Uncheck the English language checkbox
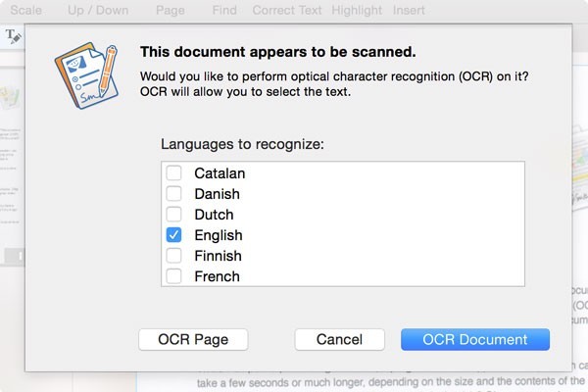 173,235
